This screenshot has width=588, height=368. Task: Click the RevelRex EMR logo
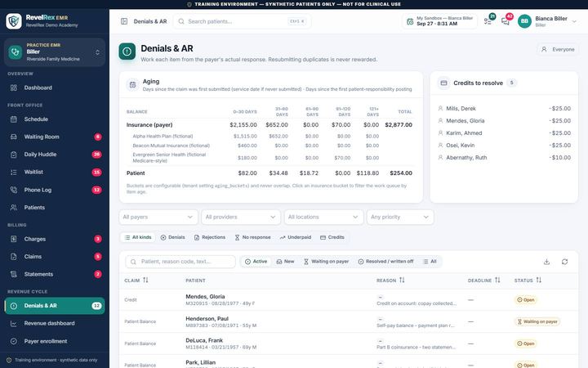click(x=14, y=21)
